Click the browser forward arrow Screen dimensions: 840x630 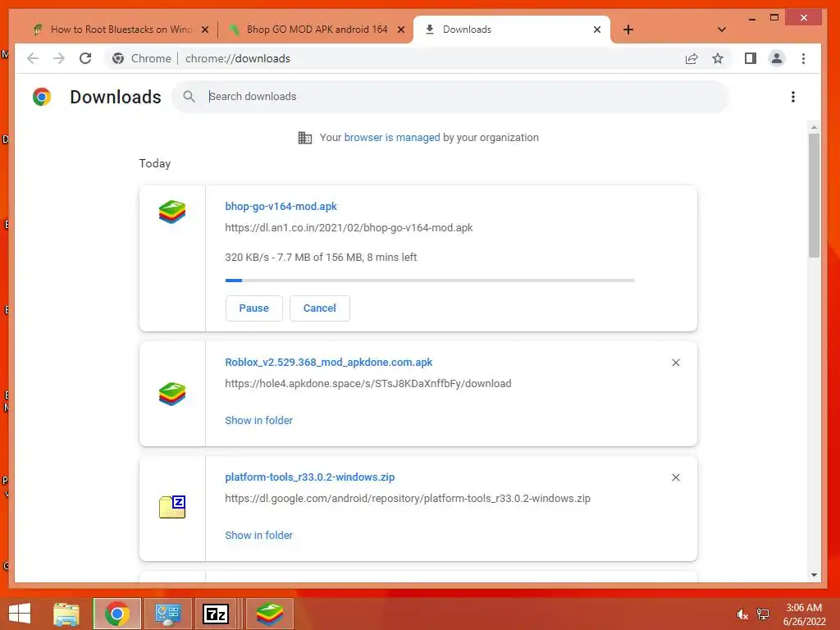59,58
